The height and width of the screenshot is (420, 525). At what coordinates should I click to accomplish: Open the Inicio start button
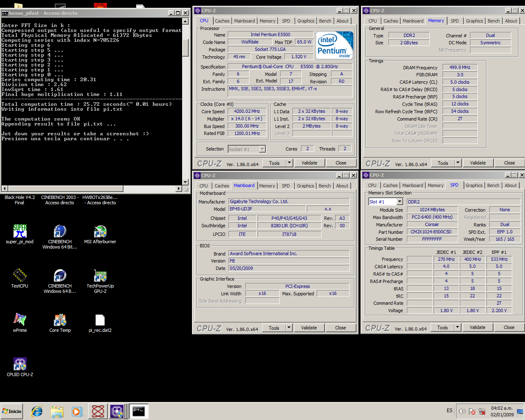pyautogui.click(x=12, y=411)
